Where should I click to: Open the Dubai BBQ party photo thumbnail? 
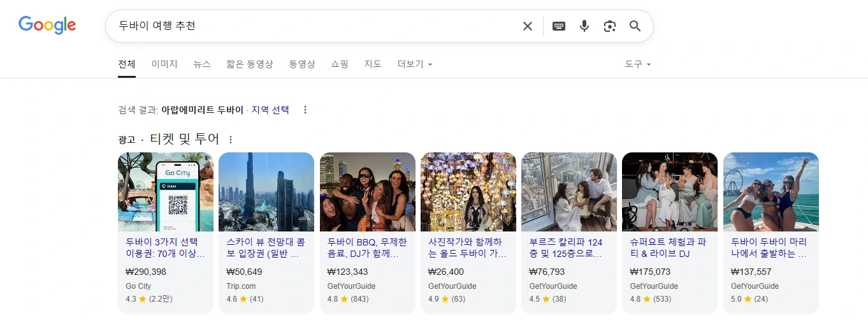tap(368, 192)
